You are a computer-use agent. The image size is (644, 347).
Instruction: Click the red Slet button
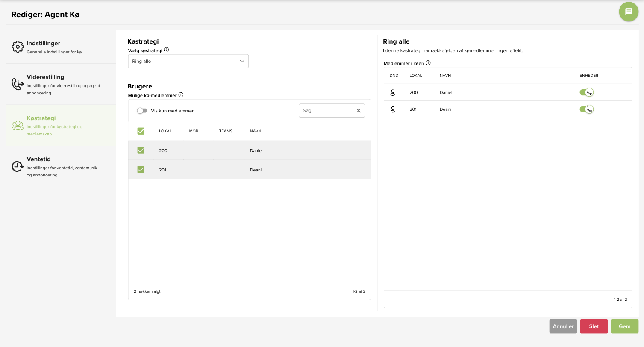594,326
